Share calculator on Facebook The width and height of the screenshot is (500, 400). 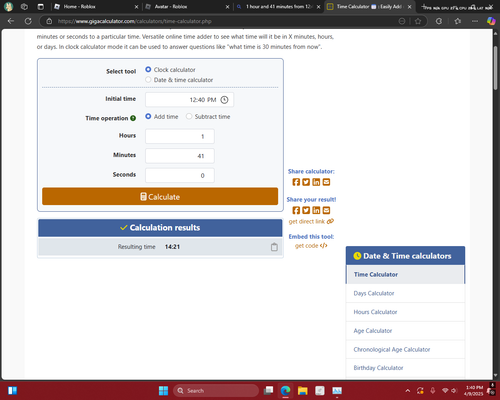point(296,182)
